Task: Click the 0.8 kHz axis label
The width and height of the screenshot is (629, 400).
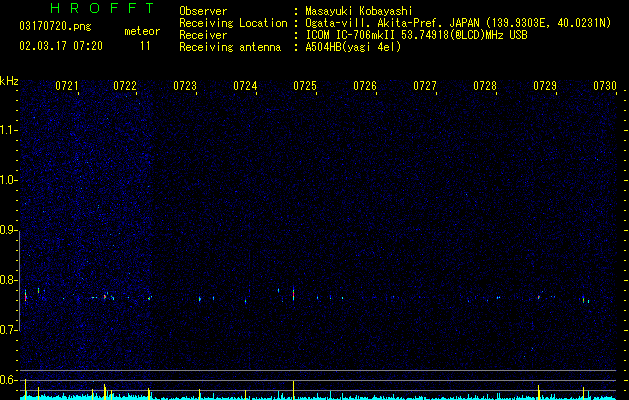Action: point(9,280)
